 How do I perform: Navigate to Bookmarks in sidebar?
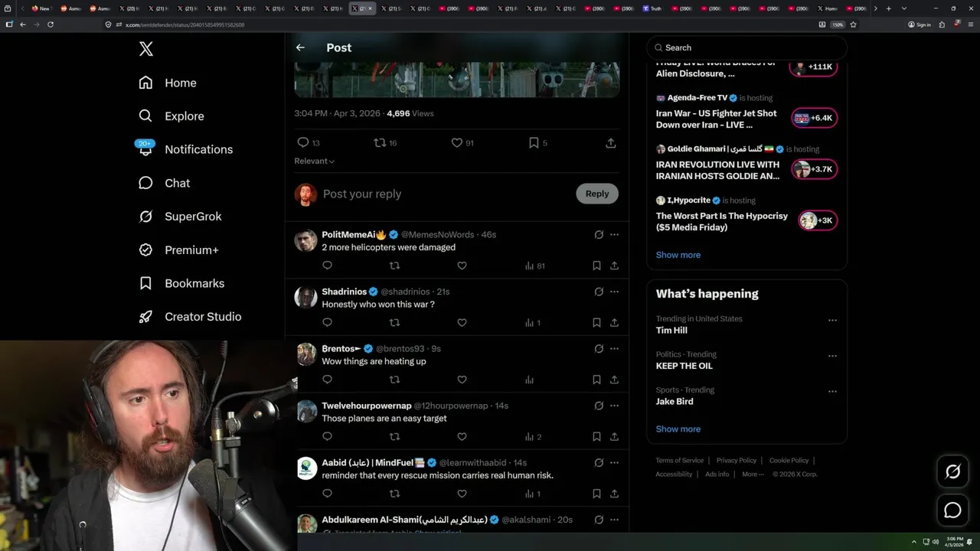pyautogui.click(x=194, y=283)
